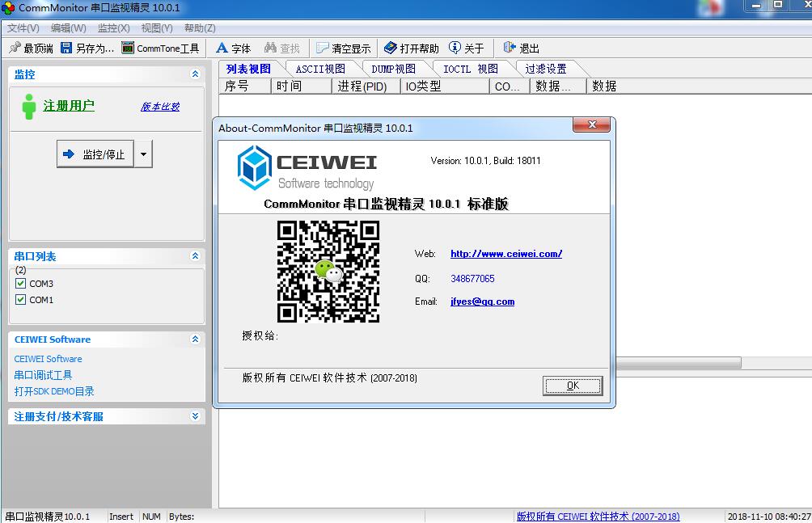Open the CommTone工具 toolbar icon
The width and height of the screenshot is (812, 523).
[x=128, y=49]
